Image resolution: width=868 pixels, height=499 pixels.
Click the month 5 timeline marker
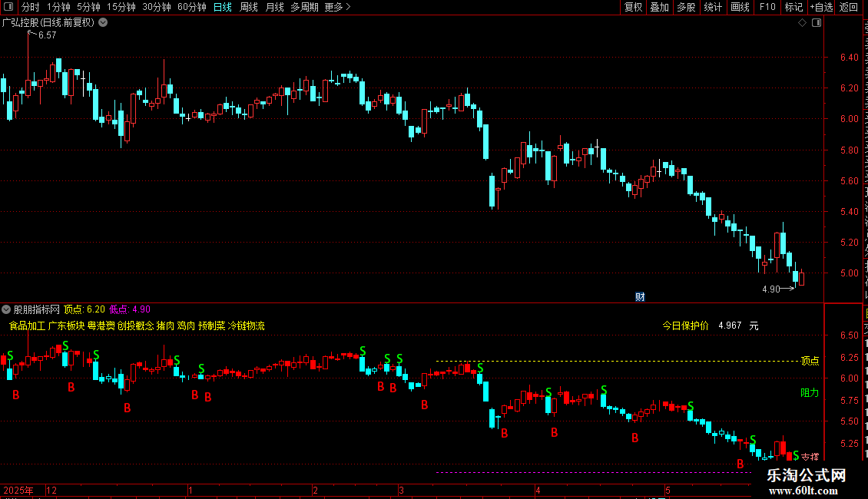pyautogui.click(x=668, y=490)
